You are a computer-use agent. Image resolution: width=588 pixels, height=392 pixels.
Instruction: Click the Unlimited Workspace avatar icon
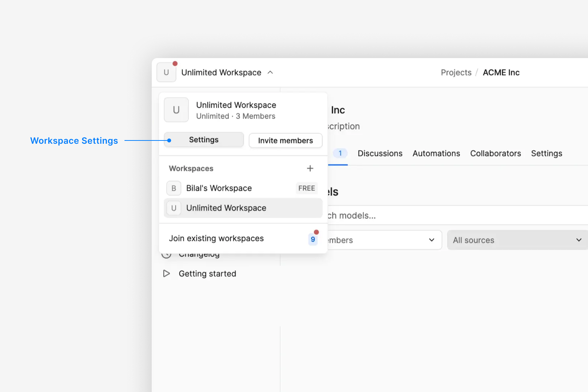click(x=176, y=110)
